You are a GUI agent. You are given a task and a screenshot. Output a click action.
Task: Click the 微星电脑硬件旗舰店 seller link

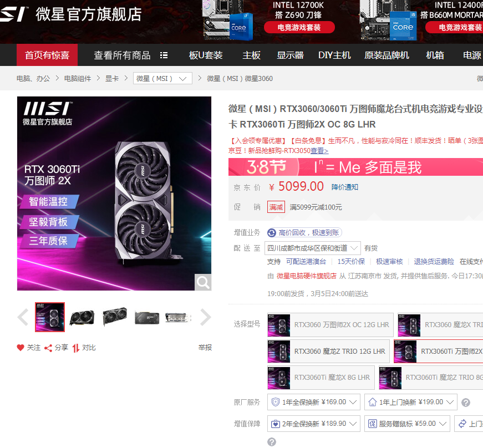(306, 276)
